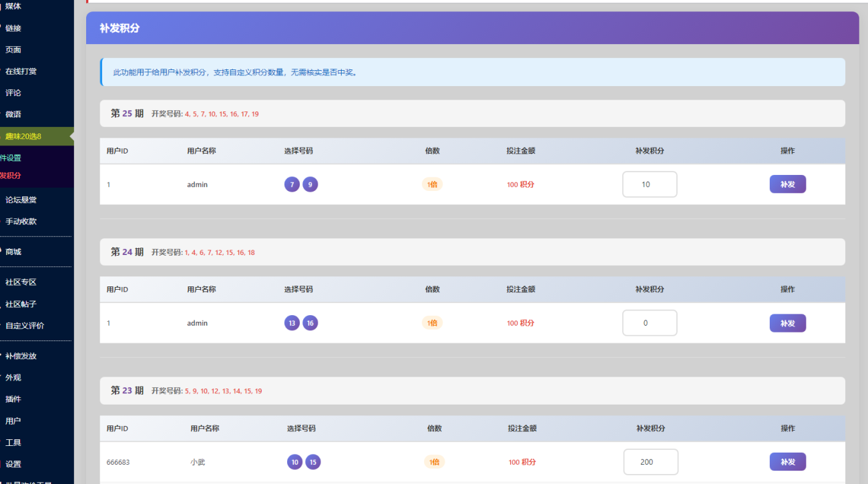Click 补发 button for period 24 admin

[787, 323]
